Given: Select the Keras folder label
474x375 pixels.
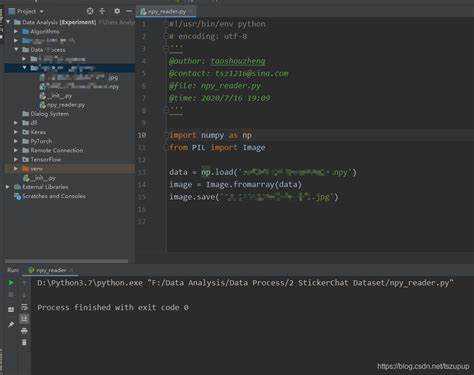Looking at the screenshot, I should (38, 132).
